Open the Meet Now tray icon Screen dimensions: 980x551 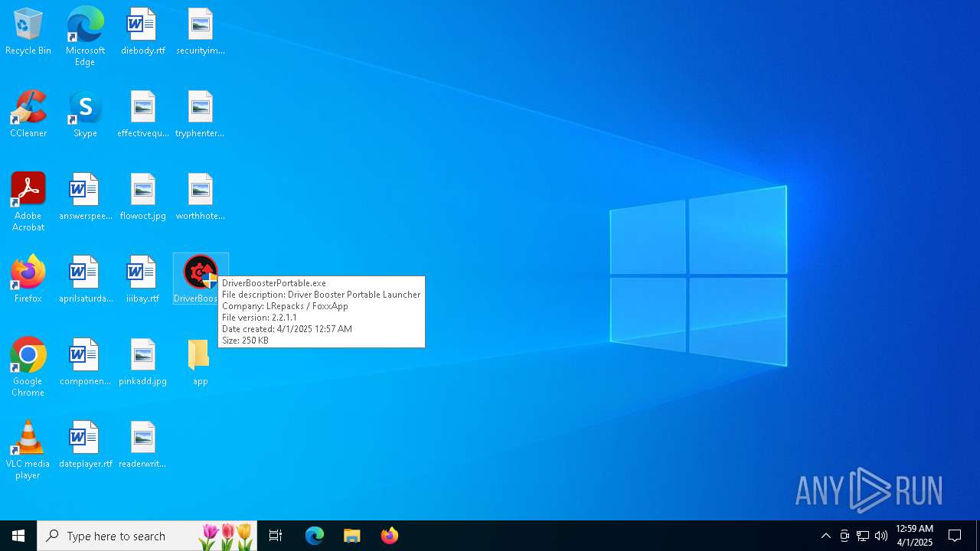(x=844, y=536)
